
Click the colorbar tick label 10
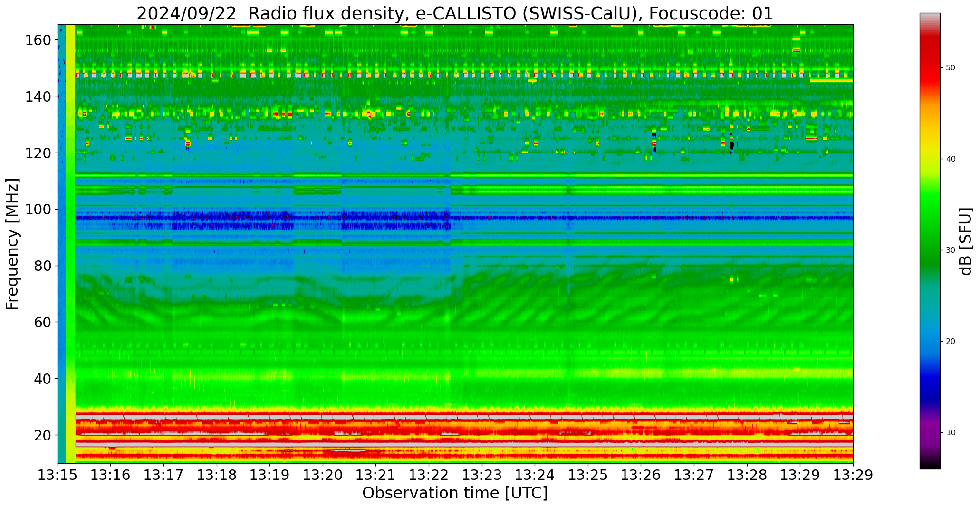(951, 433)
